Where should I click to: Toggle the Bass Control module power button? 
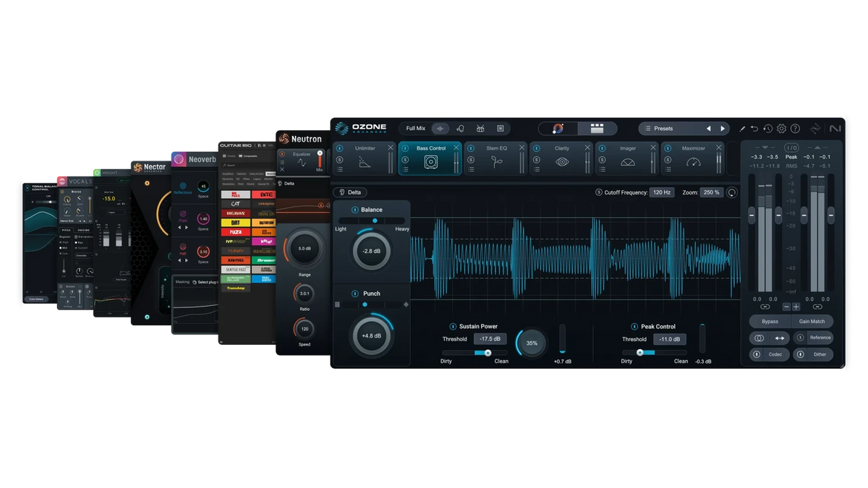pos(405,148)
